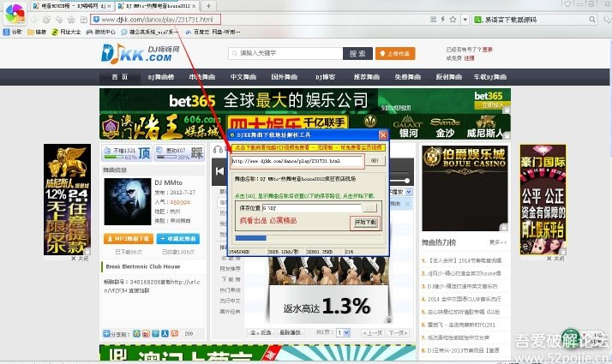Click the blue 收藏此舞曲 favorite button
Viewport: 612px width, 364px height.
click(178, 238)
